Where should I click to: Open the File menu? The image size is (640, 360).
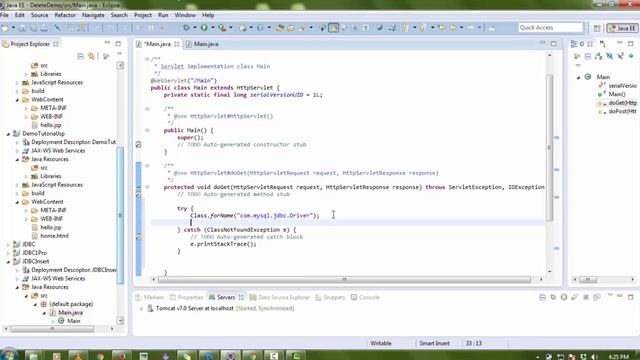(x=4, y=15)
